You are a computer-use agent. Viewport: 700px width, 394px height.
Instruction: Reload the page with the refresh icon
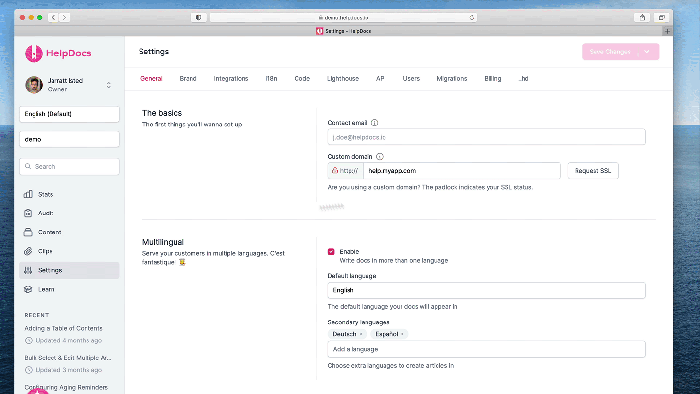(x=471, y=17)
